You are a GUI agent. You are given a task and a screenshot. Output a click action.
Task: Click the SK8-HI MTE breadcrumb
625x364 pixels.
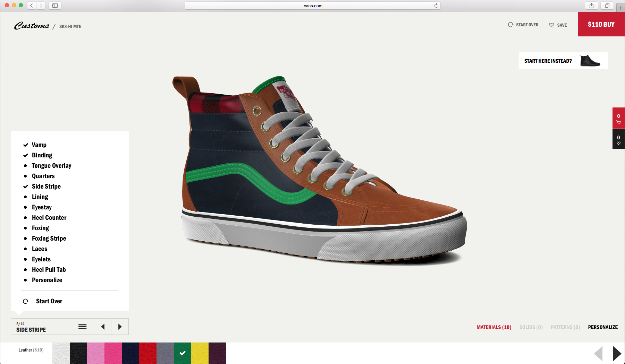(70, 26)
